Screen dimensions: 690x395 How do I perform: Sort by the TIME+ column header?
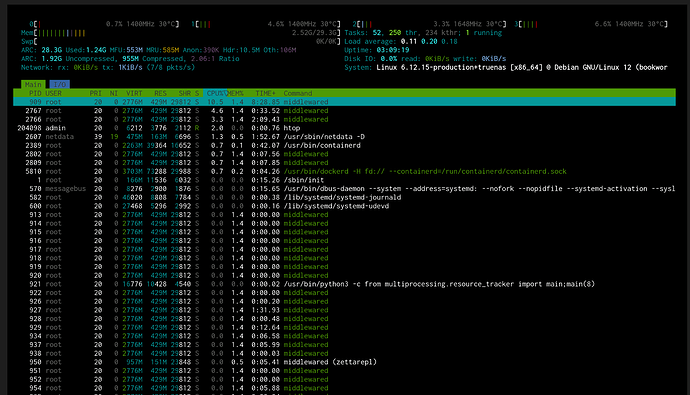(265, 93)
